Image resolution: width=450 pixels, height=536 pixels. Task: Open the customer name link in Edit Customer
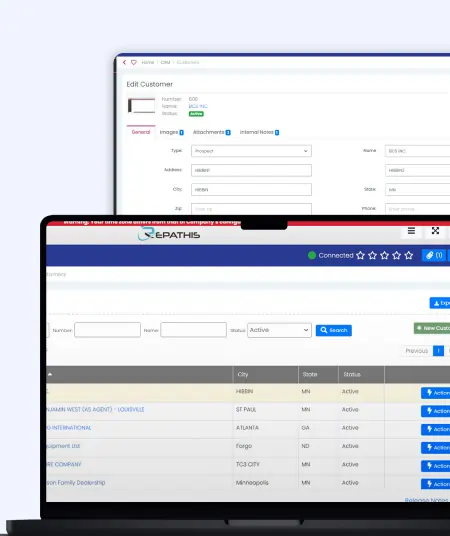[198, 106]
